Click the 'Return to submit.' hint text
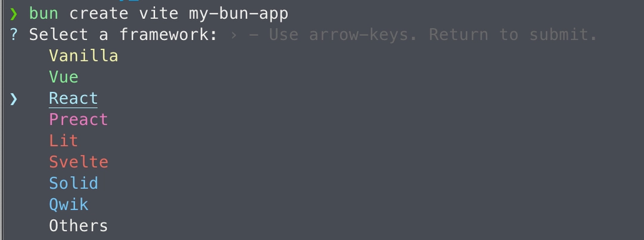The height and width of the screenshot is (240, 644). (x=513, y=35)
